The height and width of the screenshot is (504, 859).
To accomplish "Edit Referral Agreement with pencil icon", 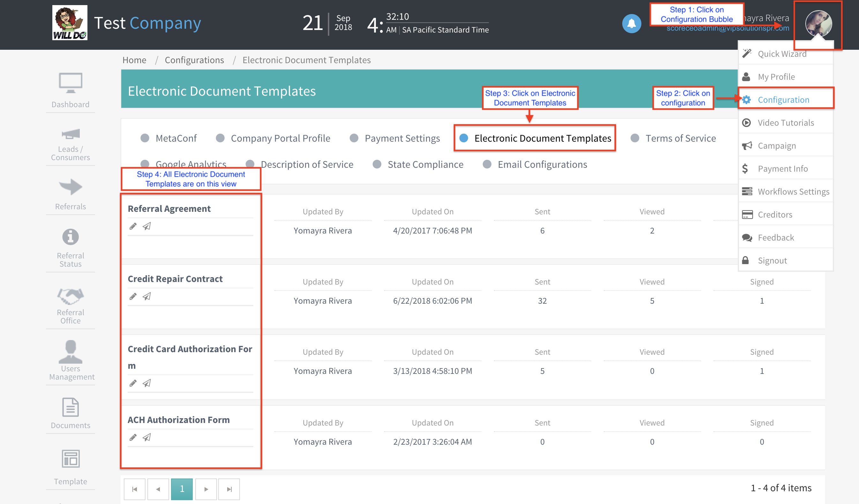I will pyautogui.click(x=133, y=226).
